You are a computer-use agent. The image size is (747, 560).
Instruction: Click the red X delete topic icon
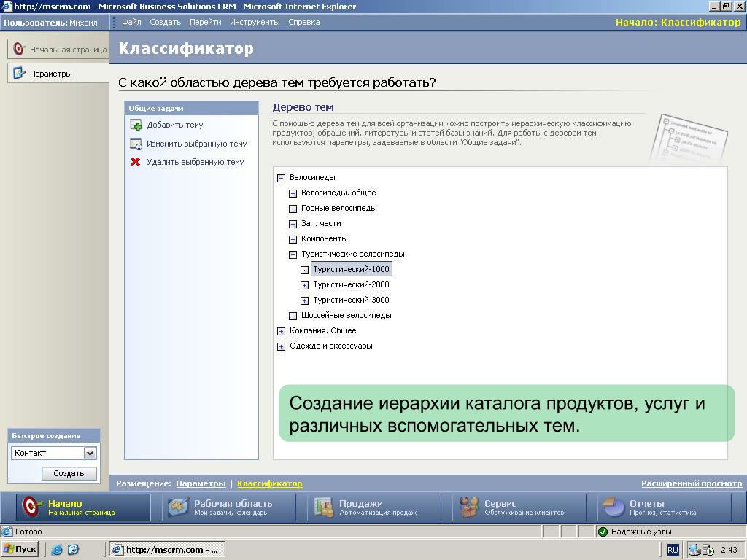tap(135, 162)
